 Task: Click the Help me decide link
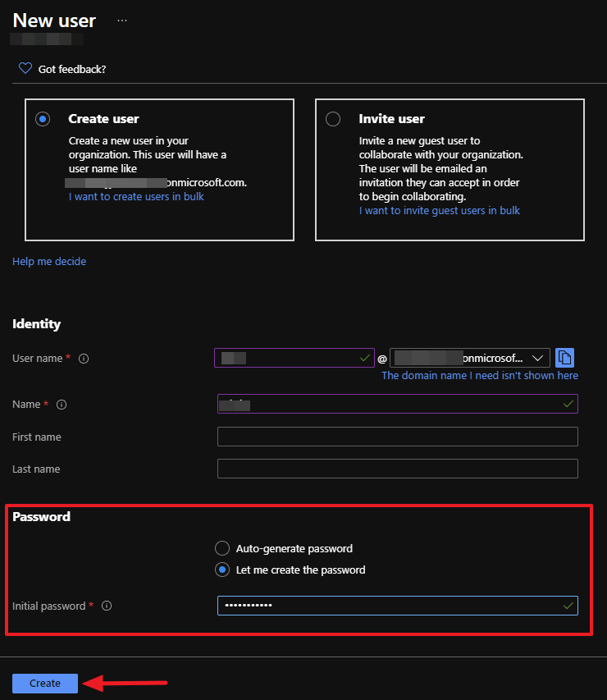click(49, 262)
